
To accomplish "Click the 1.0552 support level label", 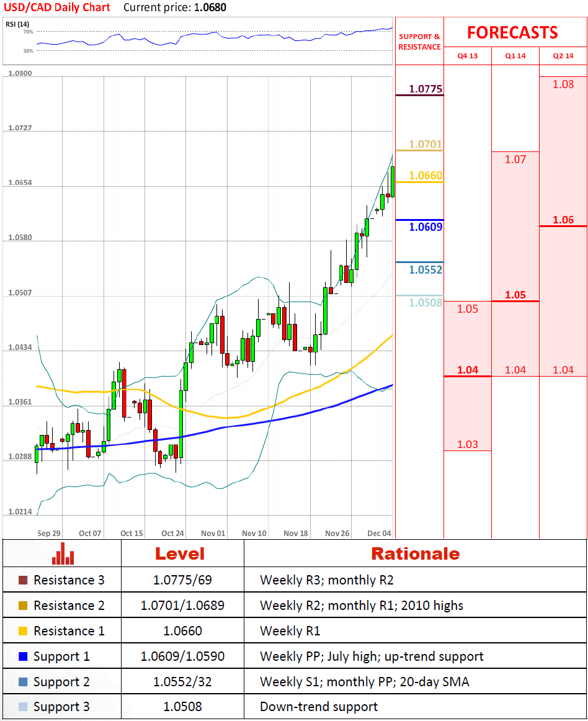I will pyautogui.click(x=425, y=269).
